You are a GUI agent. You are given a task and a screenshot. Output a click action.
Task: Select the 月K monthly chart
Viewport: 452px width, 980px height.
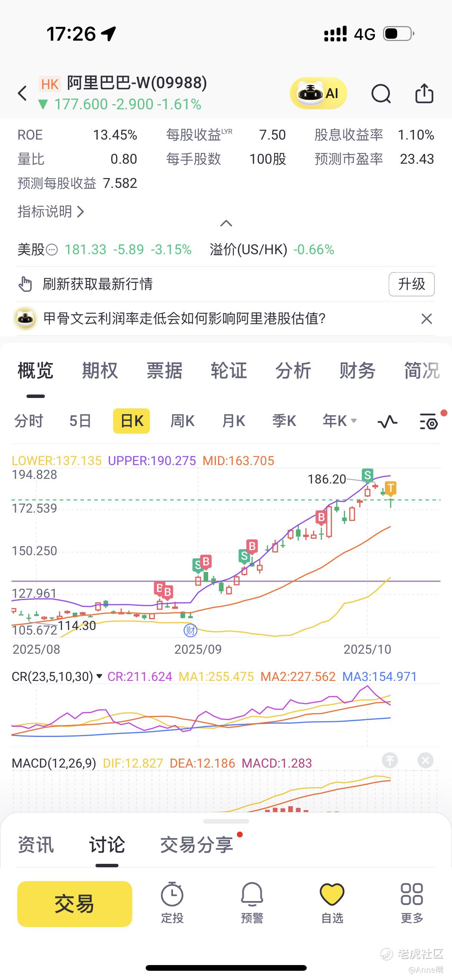click(233, 421)
